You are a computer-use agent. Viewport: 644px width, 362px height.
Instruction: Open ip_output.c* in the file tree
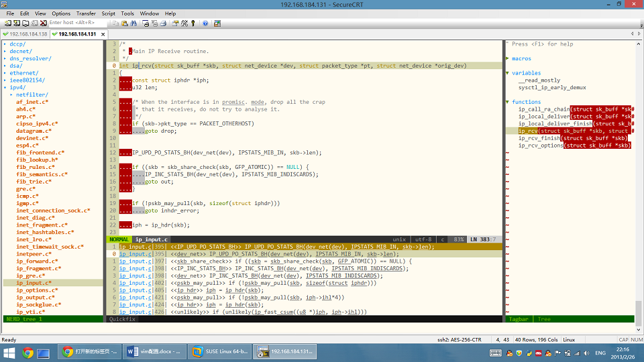tap(36, 298)
